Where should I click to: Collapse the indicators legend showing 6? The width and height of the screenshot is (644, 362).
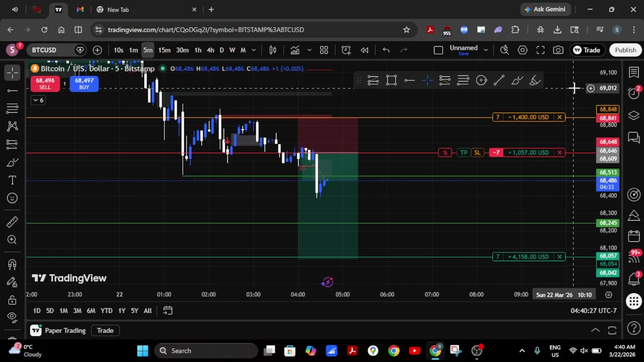click(38, 100)
